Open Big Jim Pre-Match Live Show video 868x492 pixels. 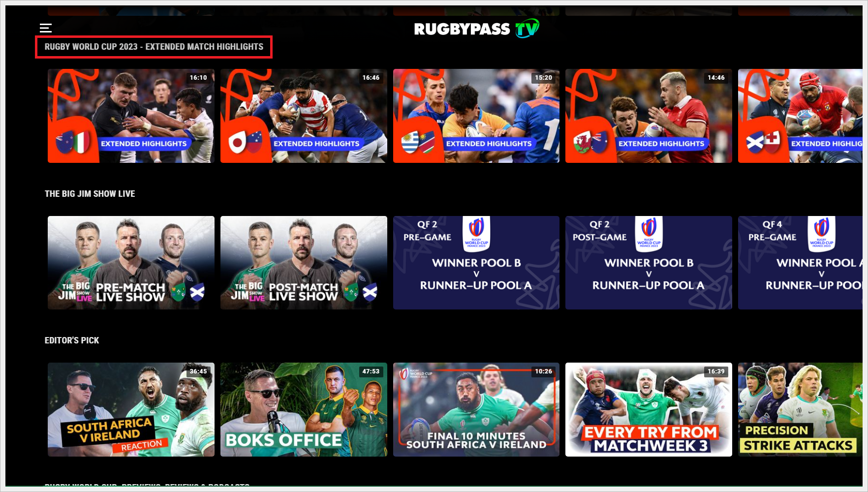coord(131,263)
